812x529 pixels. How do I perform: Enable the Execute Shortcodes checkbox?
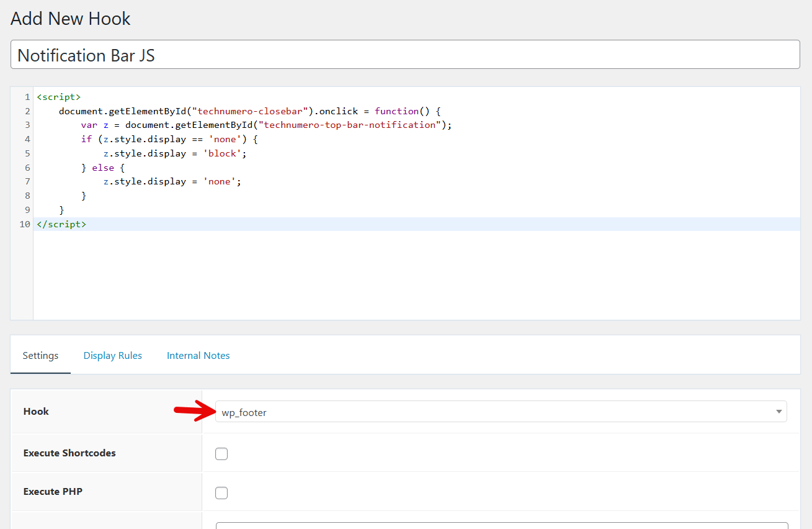221,454
